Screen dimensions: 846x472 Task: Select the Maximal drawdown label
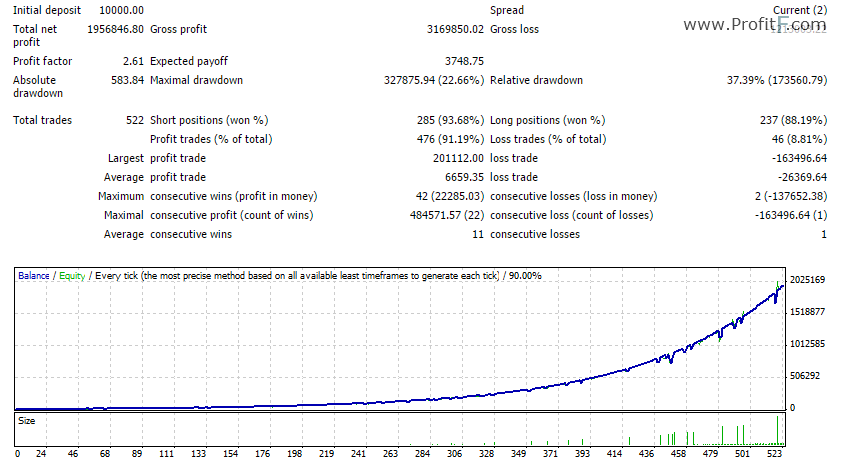196,80
